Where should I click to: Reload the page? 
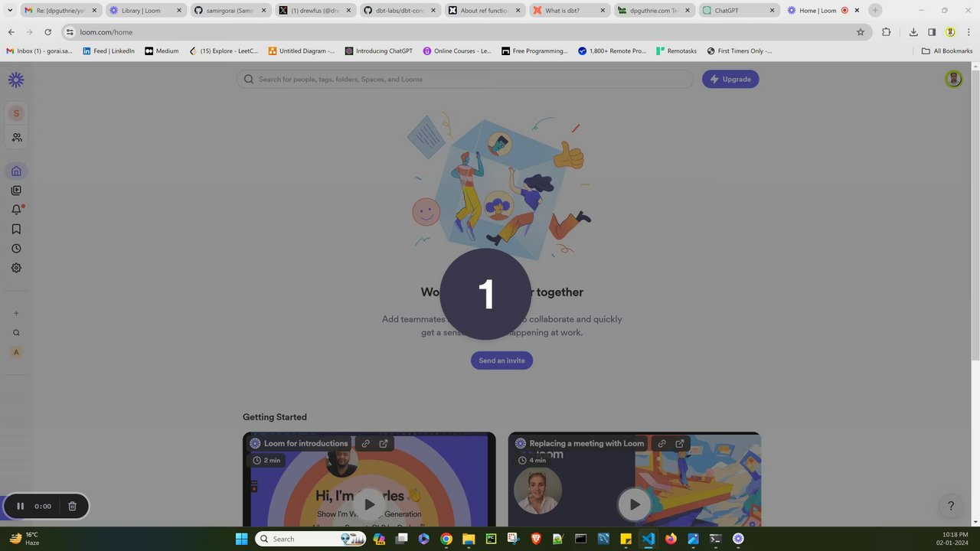coord(47,32)
